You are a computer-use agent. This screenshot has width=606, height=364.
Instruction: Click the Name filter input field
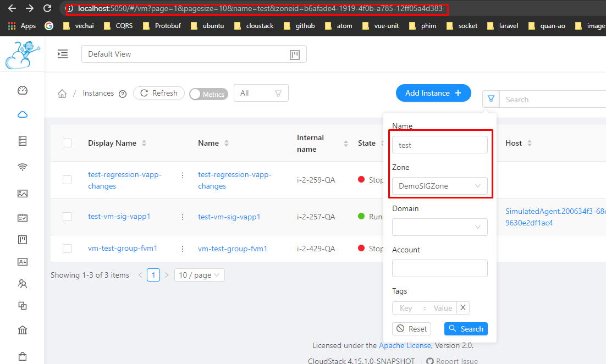[x=440, y=145]
